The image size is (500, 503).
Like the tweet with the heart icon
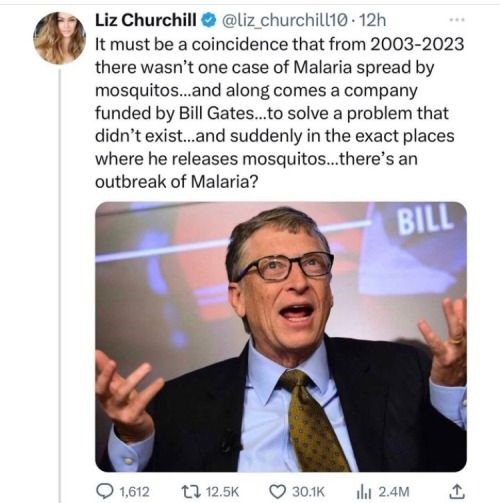tap(277, 492)
